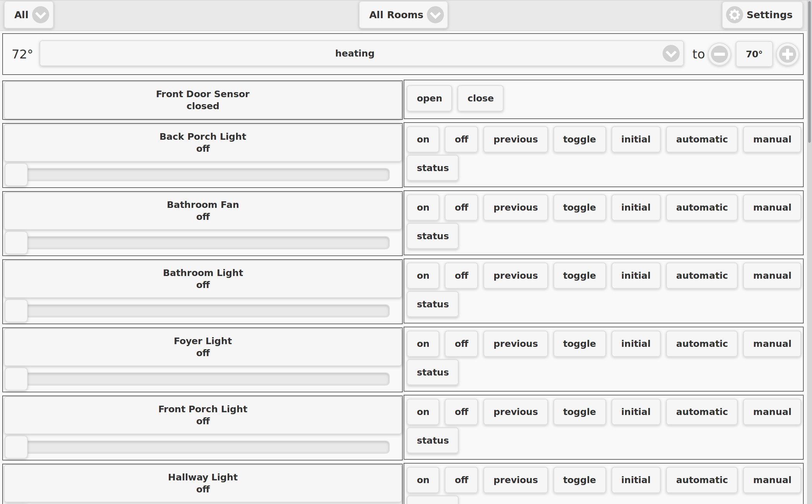Click the plus icon to raise target temperature

[788, 54]
